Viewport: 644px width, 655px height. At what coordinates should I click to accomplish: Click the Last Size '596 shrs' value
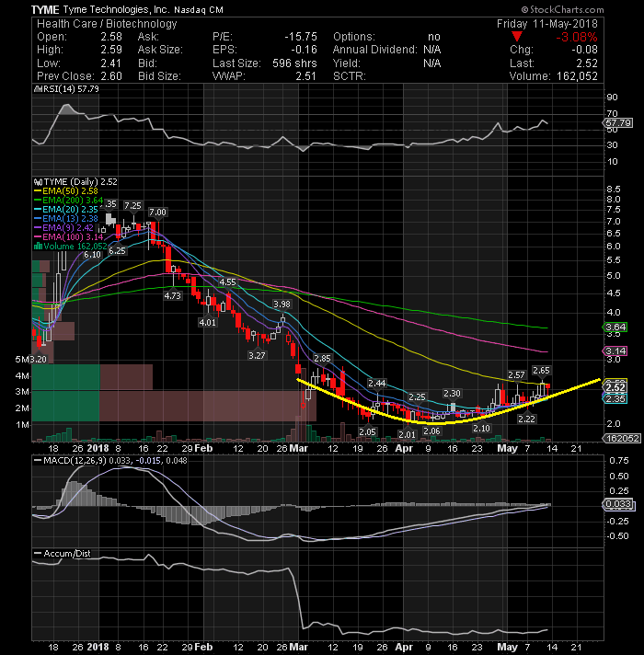pos(294,63)
